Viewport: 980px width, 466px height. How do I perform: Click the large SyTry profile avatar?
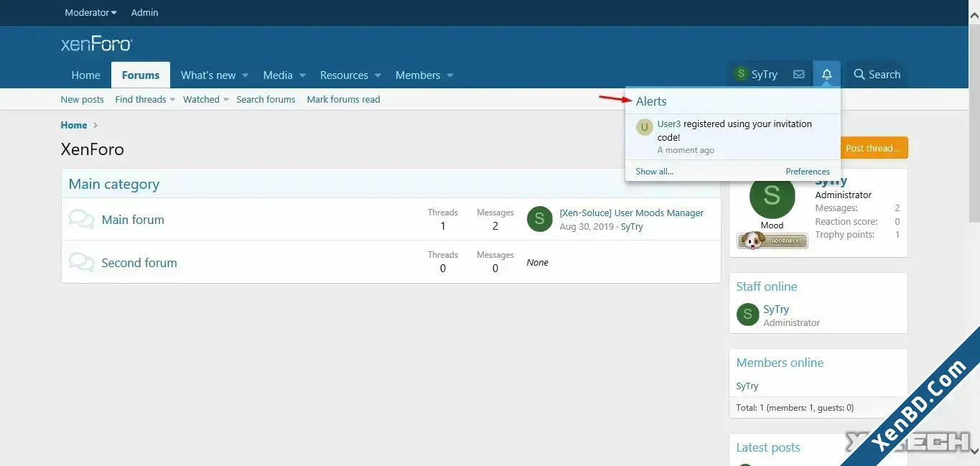pos(772,195)
